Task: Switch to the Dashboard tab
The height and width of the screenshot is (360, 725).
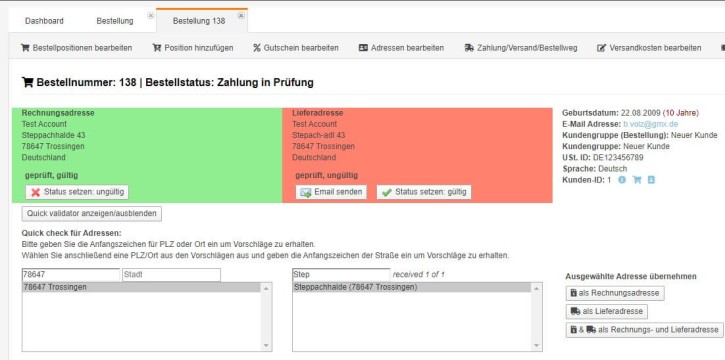Action: coord(44,21)
